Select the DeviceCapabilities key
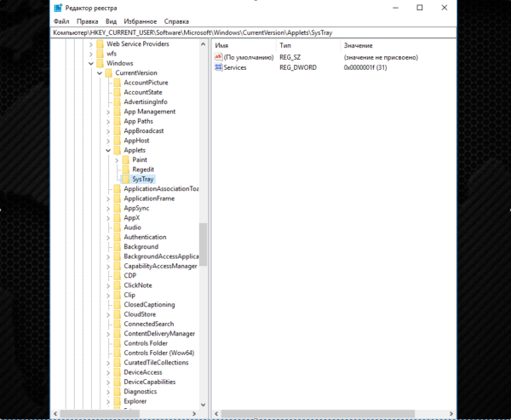Screen dimensions: 511x420 click(150, 382)
